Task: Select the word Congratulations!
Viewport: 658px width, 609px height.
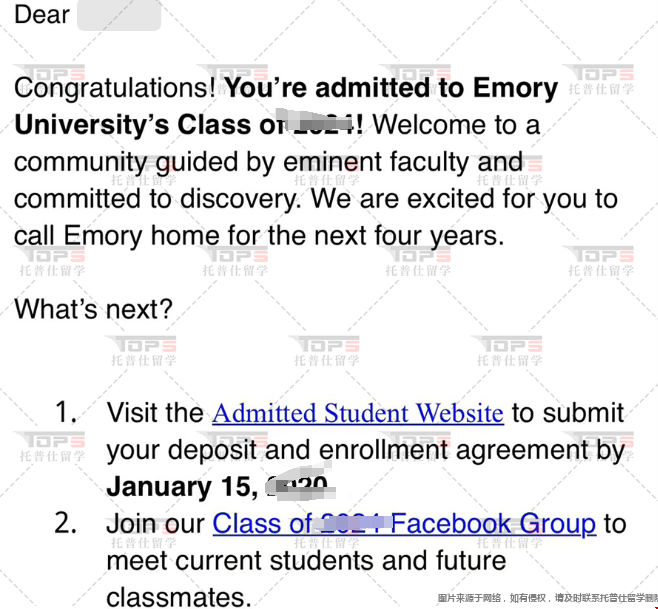Action: (115, 89)
